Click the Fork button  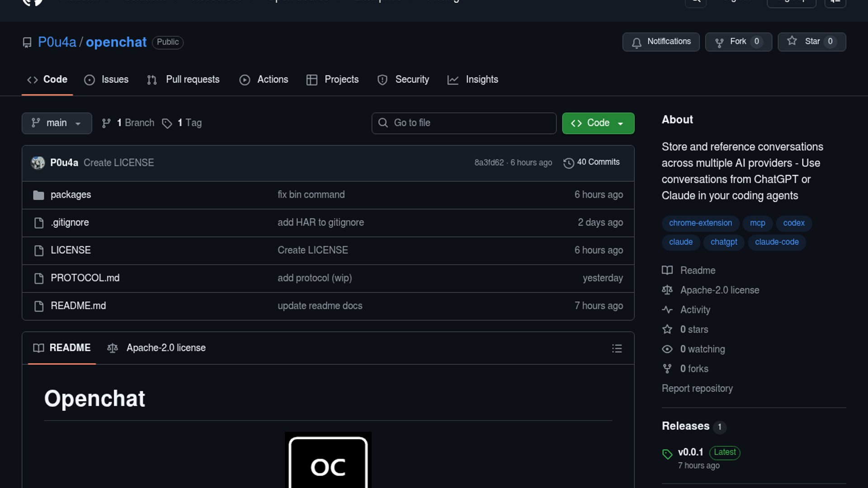coord(738,42)
